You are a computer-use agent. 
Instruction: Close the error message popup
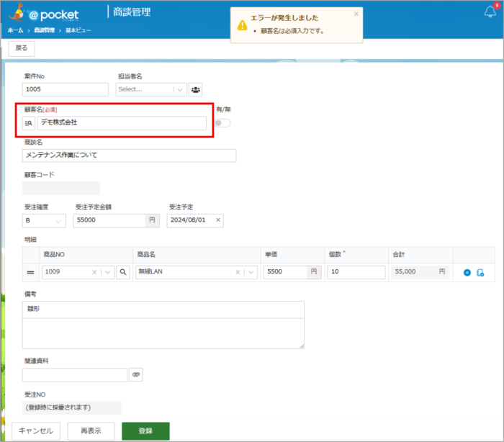(x=356, y=14)
